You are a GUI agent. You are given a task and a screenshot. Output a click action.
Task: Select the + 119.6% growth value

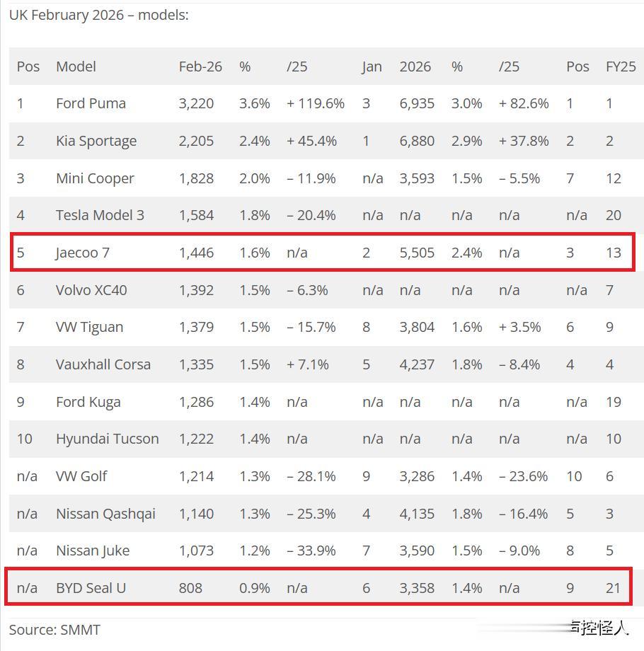pos(316,103)
